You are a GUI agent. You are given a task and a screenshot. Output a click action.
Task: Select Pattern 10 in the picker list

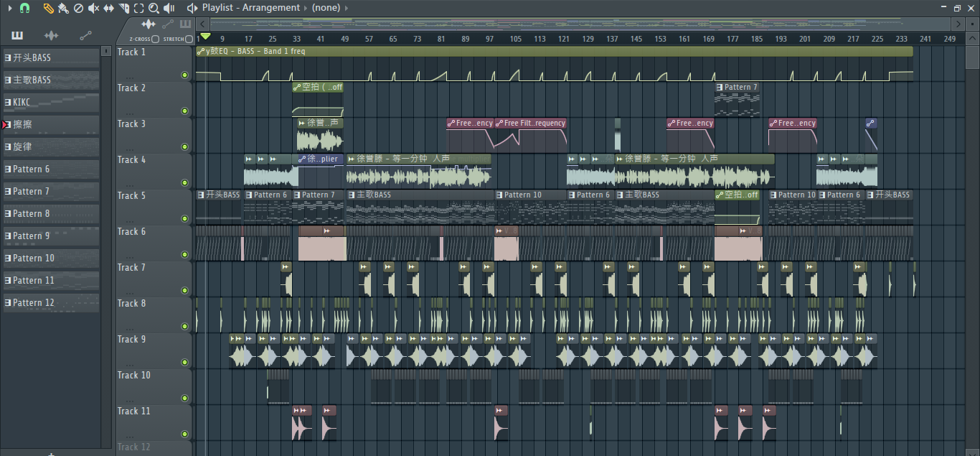point(51,259)
